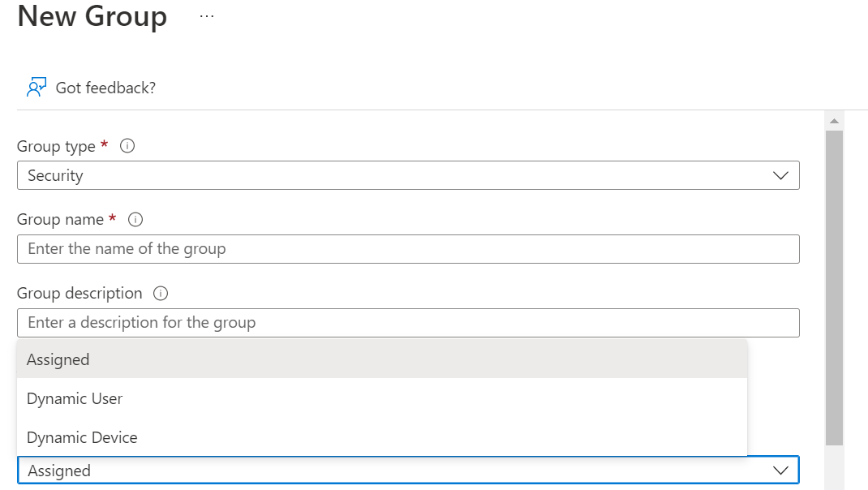Focus the group name input field

click(x=408, y=249)
